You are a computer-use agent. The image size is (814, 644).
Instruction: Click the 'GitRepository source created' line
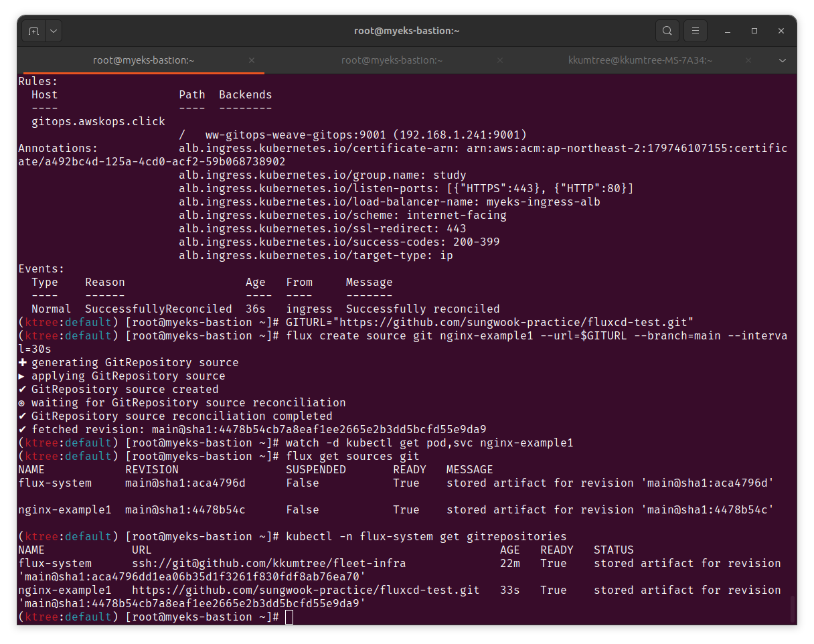[x=118, y=389]
